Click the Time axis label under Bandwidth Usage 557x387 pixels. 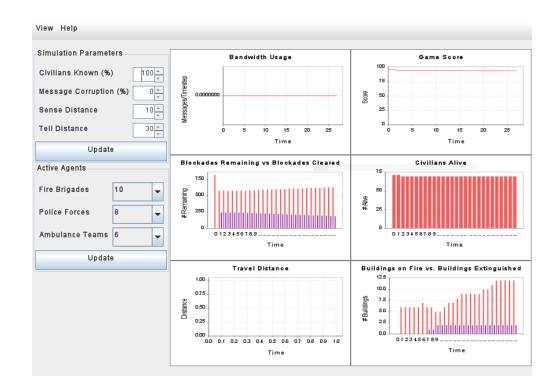[283, 141]
